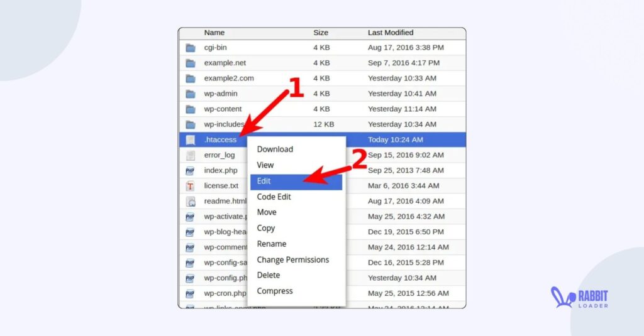Click the .htaccess file icon

(x=190, y=140)
